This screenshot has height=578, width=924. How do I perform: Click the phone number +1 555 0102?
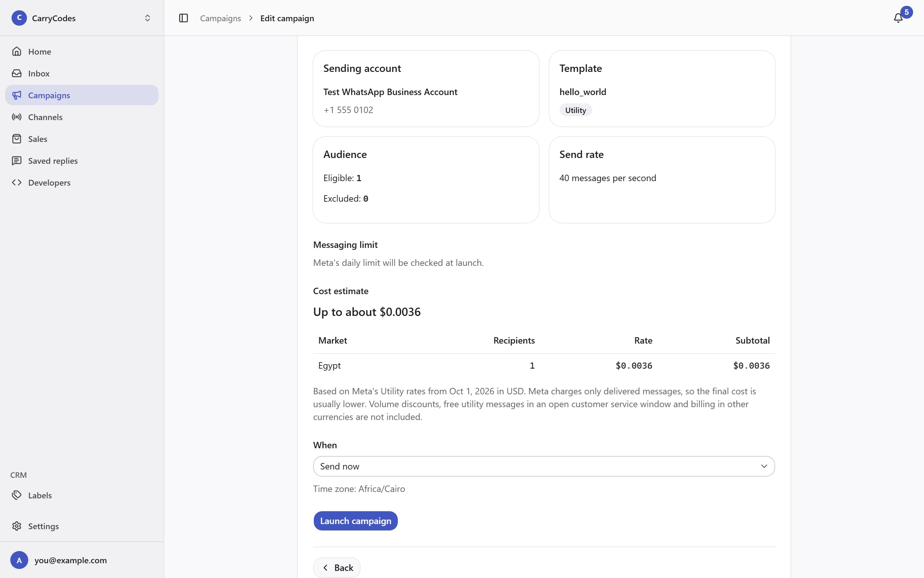348,110
